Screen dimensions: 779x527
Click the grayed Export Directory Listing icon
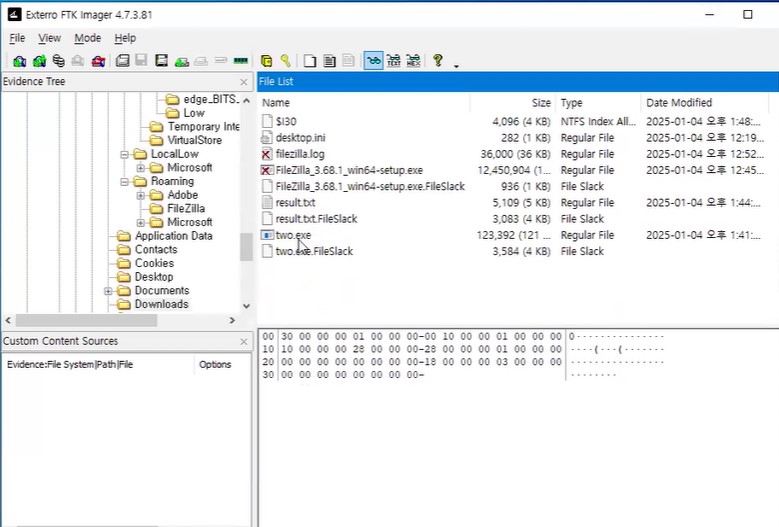[x=349, y=61]
